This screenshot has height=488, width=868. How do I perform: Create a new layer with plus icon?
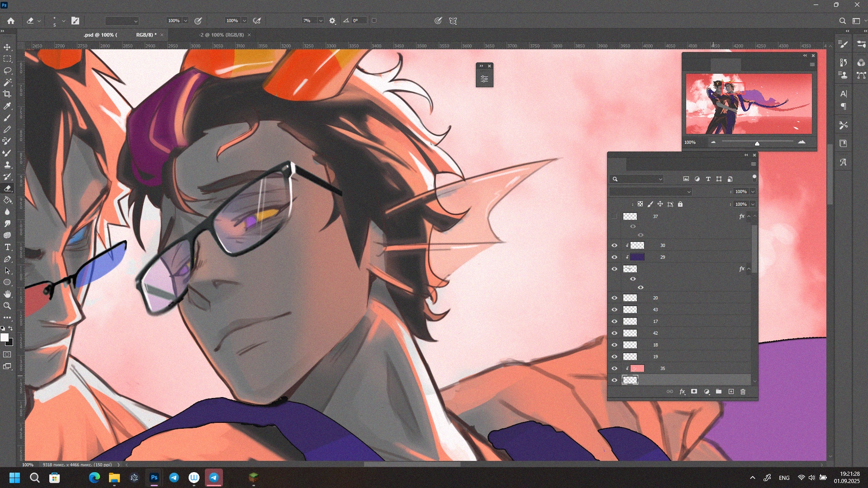731,392
